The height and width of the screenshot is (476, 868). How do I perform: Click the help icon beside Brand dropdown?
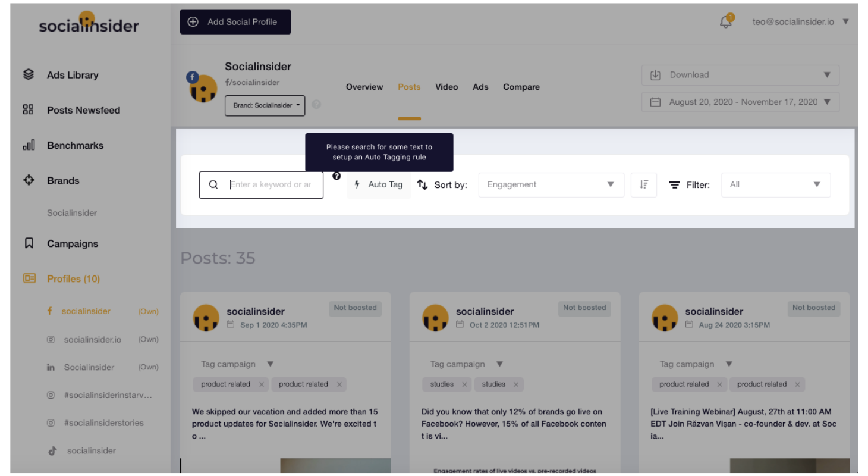pos(316,104)
